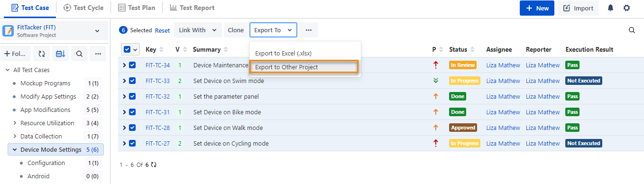
Task: Uncheck the FIT-TC-33 row checkbox
Action: 132,81
